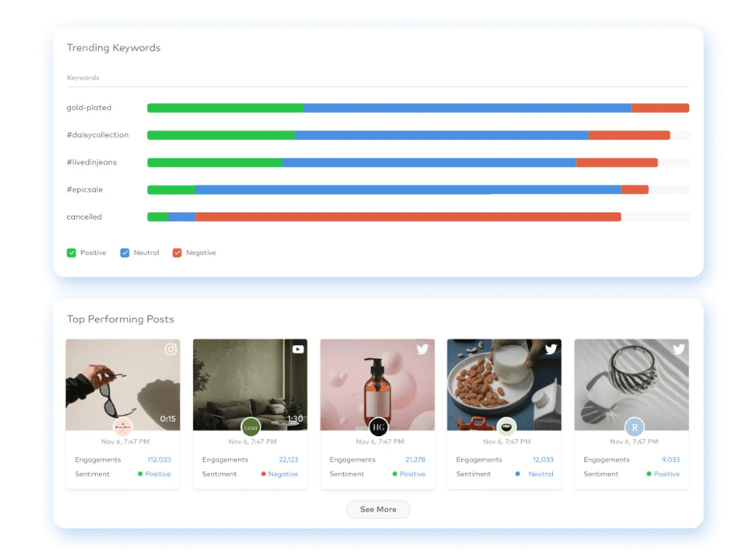The image size is (747, 560).
Task: Click the red negative segment of cancelled bar
Action: pyautogui.click(x=408, y=217)
